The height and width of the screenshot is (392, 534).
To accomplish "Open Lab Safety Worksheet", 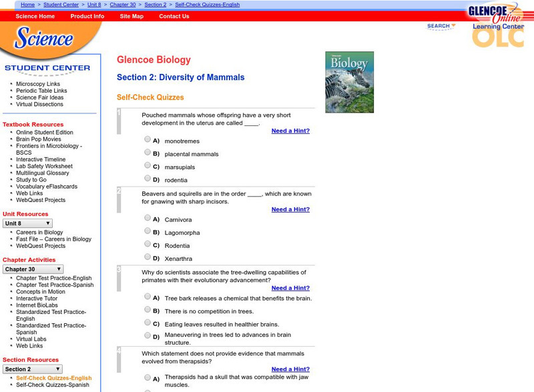I will [44, 166].
